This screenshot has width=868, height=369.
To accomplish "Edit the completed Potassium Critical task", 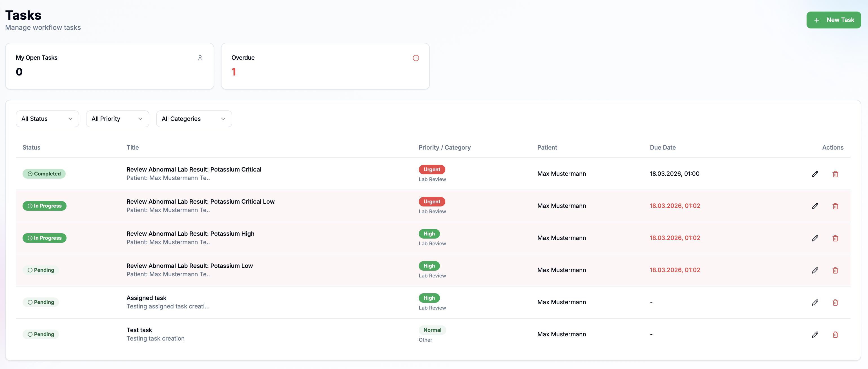I will pyautogui.click(x=815, y=174).
